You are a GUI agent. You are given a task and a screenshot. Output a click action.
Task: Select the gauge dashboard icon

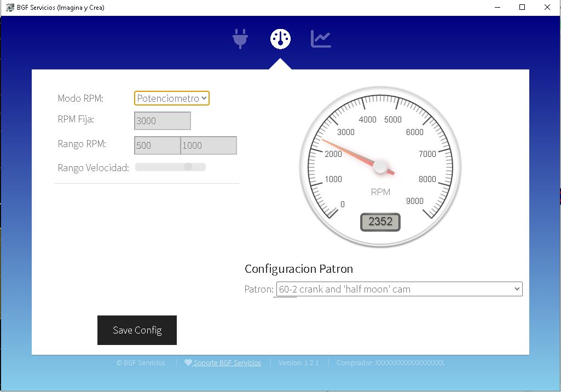(280, 39)
